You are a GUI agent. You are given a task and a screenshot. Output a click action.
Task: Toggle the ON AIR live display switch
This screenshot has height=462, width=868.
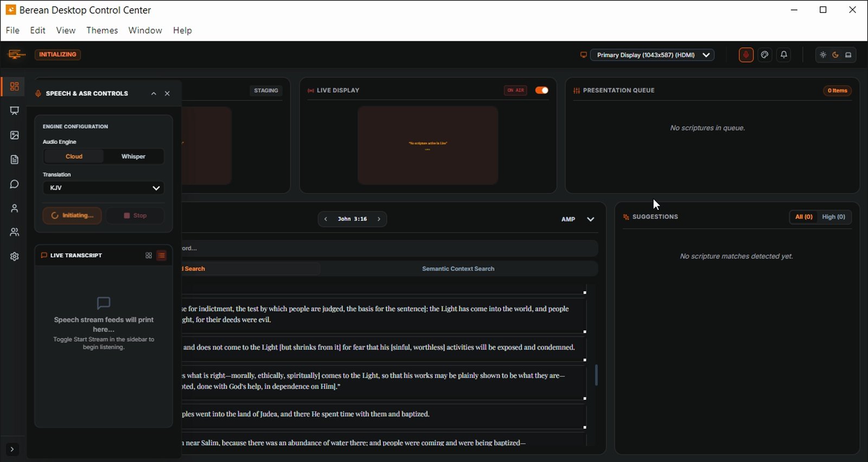coord(542,90)
